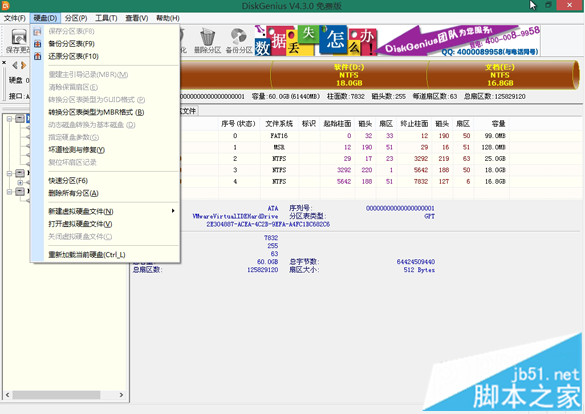Select 转换分区表类型为MBR格式 menu entry
585x414 pixels.
coord(104,112)
